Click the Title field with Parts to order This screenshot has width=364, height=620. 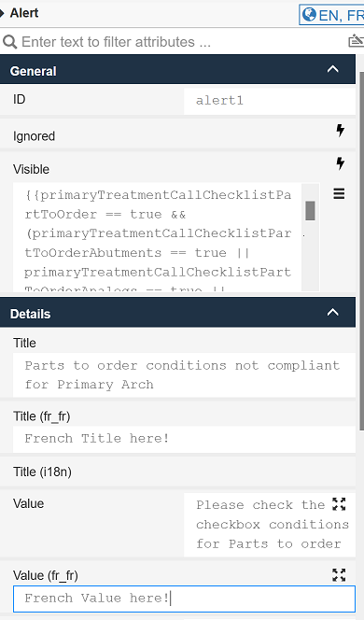coord(184,374)
